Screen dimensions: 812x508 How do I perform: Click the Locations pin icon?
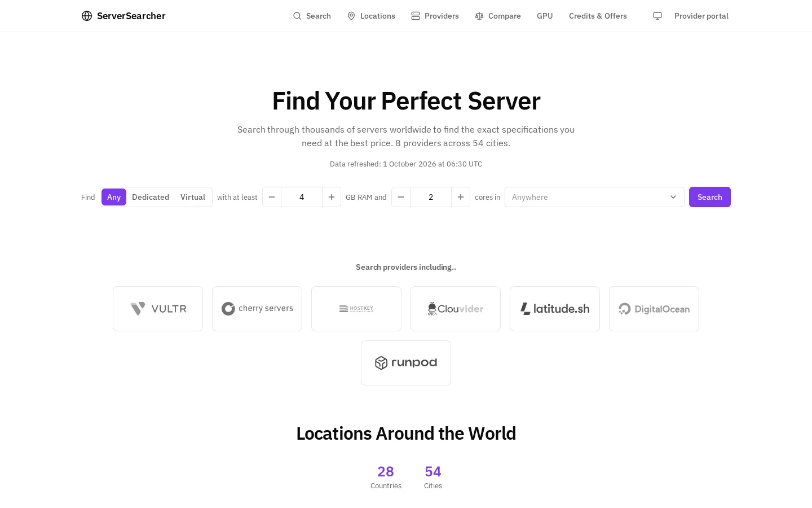pos(351,16)
